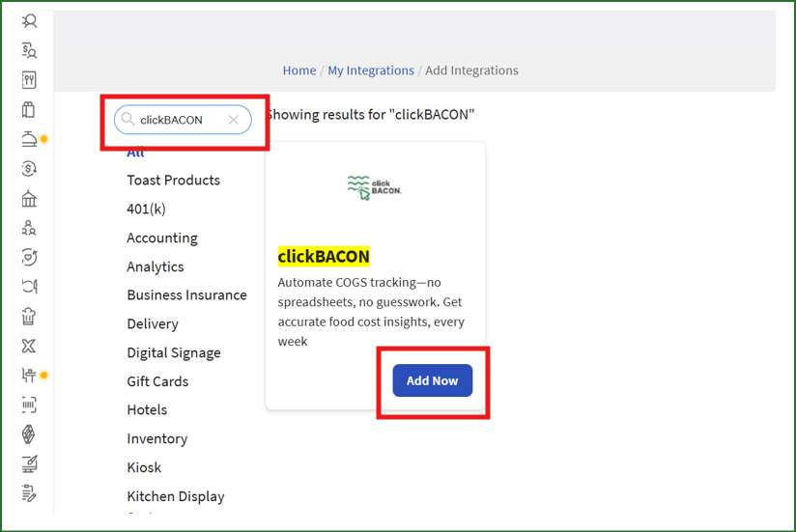Click the Add Integrations breadcrumb text
Screen dimensions: 796x532
point(471,70)
